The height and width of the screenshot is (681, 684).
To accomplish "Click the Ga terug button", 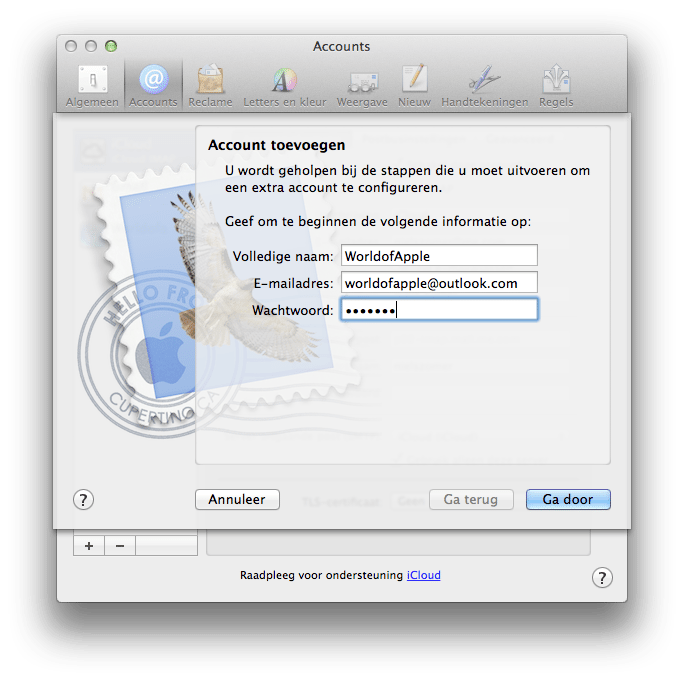I will click(x=471, y=499).
